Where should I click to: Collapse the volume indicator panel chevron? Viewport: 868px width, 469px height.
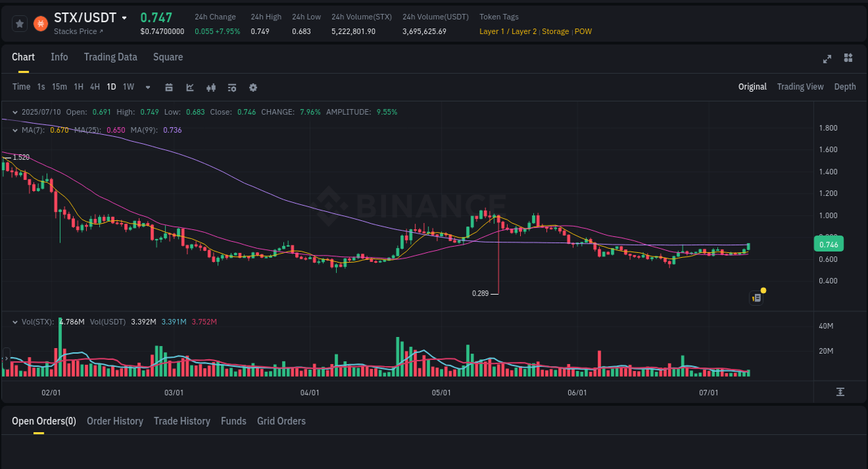(14, 322)
